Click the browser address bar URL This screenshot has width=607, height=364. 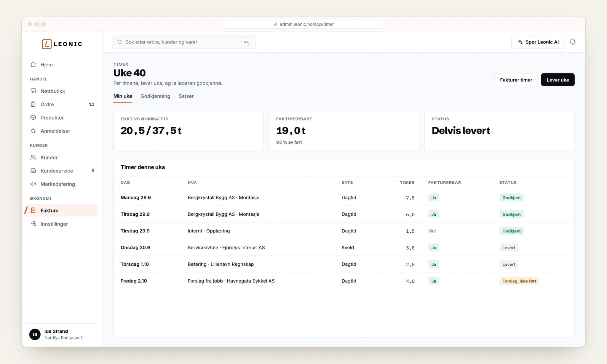point(307,24)
